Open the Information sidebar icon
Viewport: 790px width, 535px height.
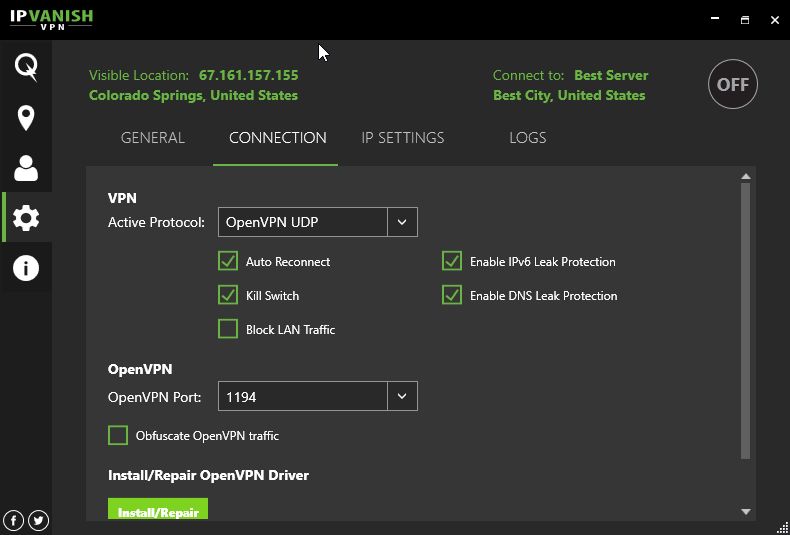[26, 268]
